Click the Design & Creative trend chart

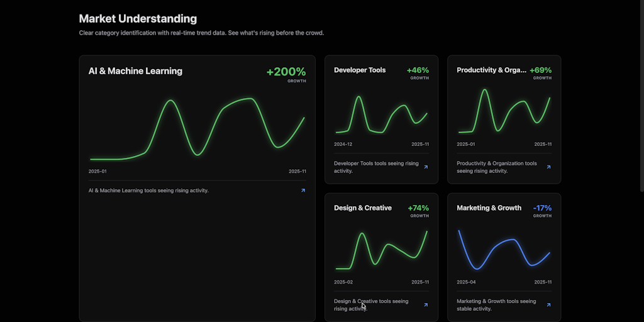click(x=381, y=252)
